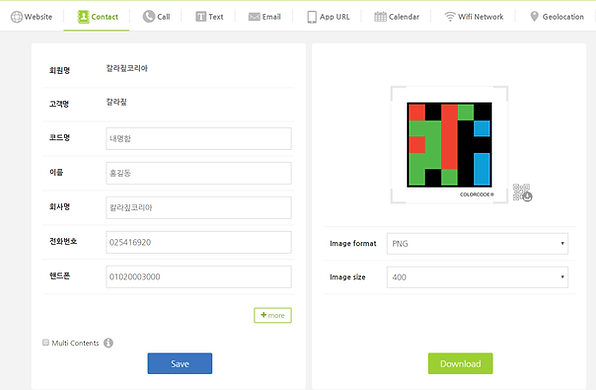Click the Calendar icon
The width and height of the screenshot is (596, 390).
coord(380,17)
